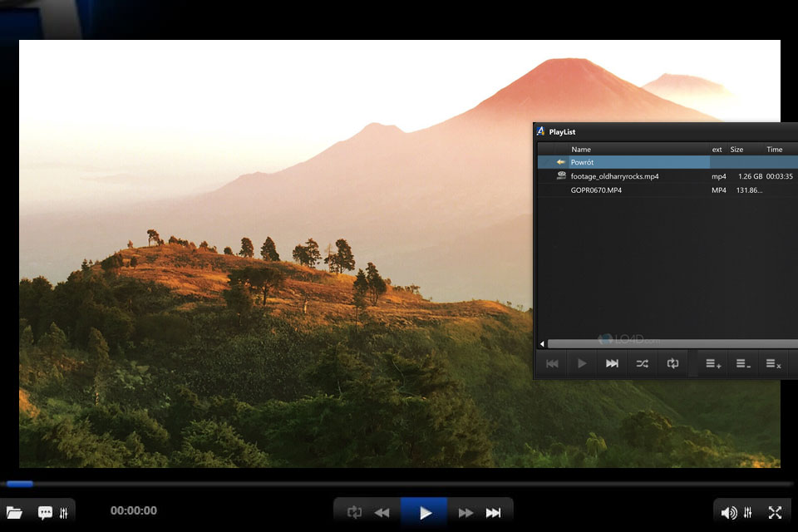Sort playlist by the ext column
Image resolution: width=798 pixels, height=532 pixels.
tap(717, 149)
